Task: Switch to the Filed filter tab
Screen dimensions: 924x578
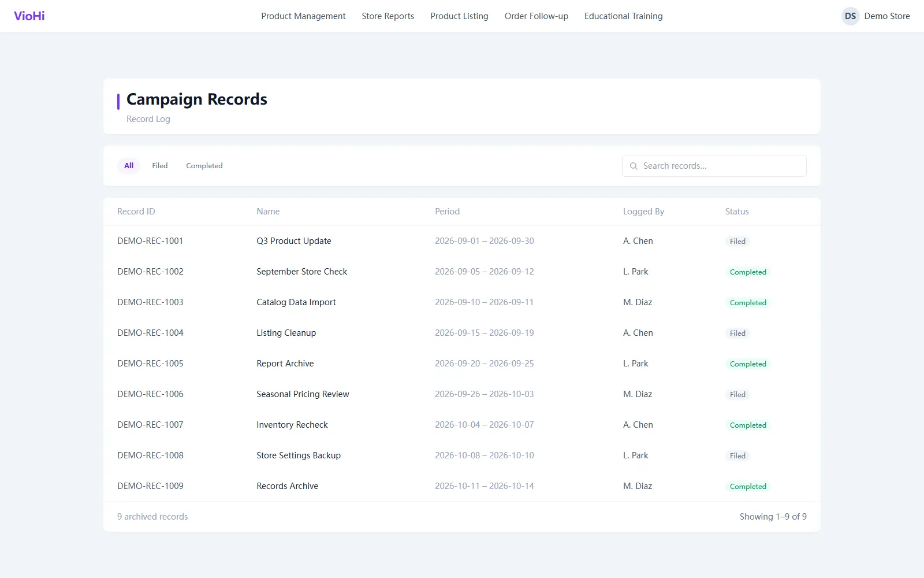Action: (160, 166)
